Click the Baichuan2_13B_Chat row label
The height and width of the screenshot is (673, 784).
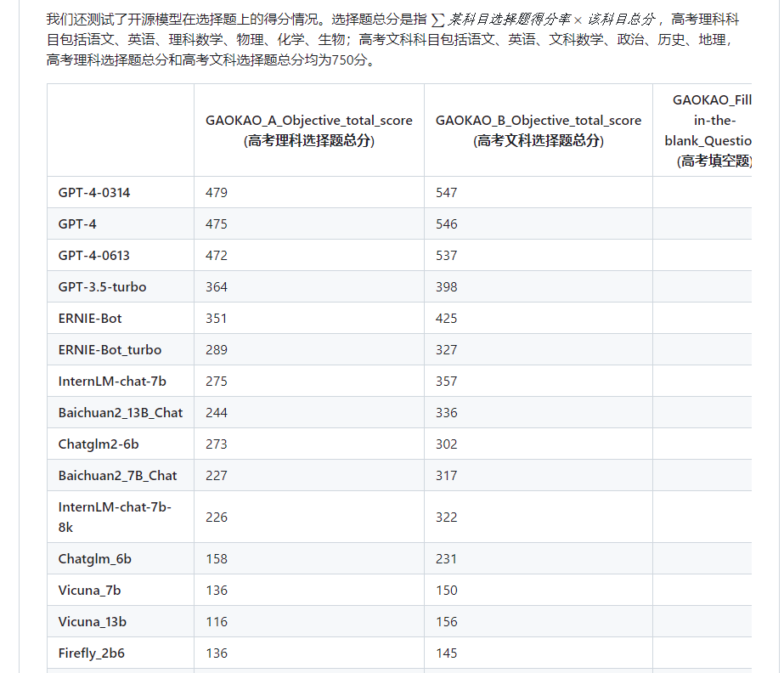[121, 413]
